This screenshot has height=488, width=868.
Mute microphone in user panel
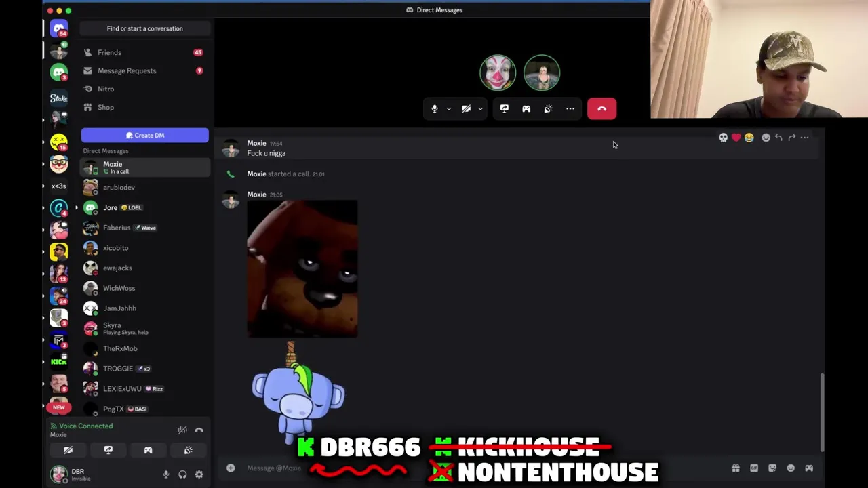pyautogui.click(x=165, y=474)
